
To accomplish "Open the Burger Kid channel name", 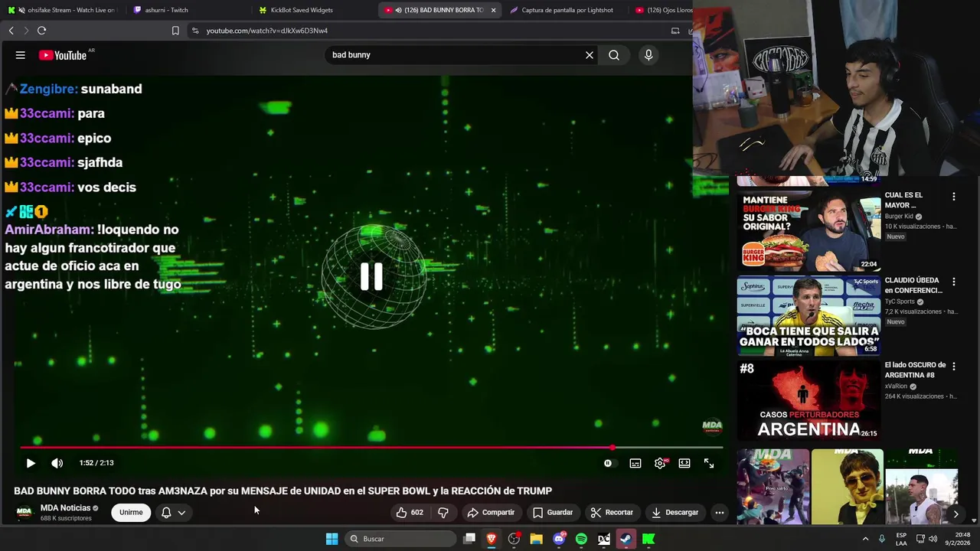I will [x=899, y=217].
